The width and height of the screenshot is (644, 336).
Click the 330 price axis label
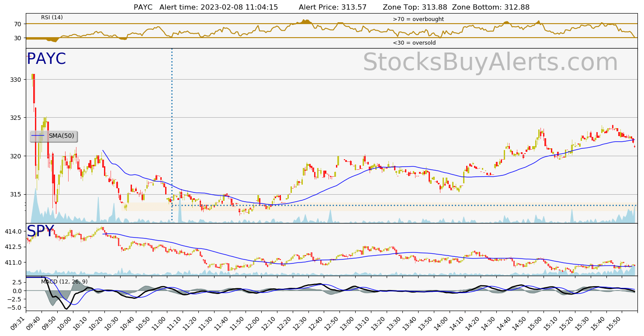[16, 80]
